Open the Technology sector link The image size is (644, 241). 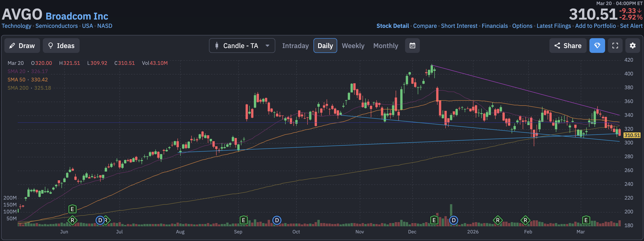click(x=17, y=26)
